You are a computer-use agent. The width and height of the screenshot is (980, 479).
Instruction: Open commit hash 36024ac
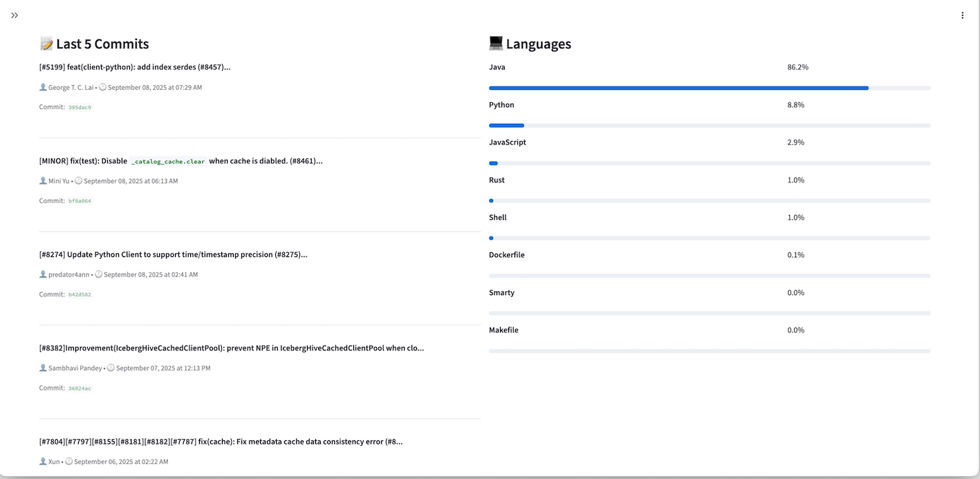pyautogui.click(x=79, y=388)
